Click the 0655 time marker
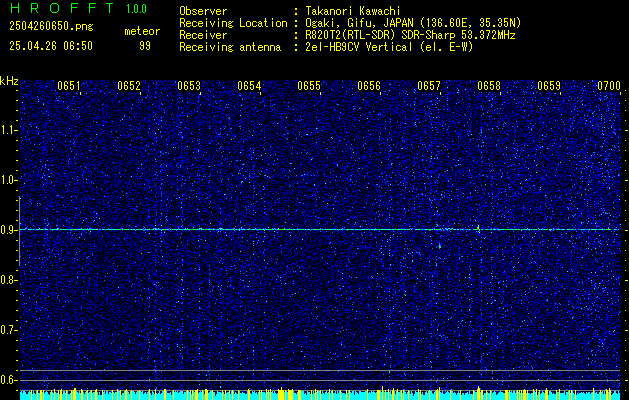 (x=309, y=86)
